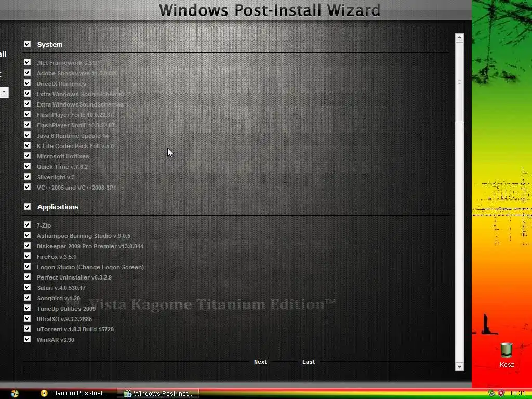Screen dimensions: 532x399
Task: Click the Last button
Action: [x=309, y=362]
